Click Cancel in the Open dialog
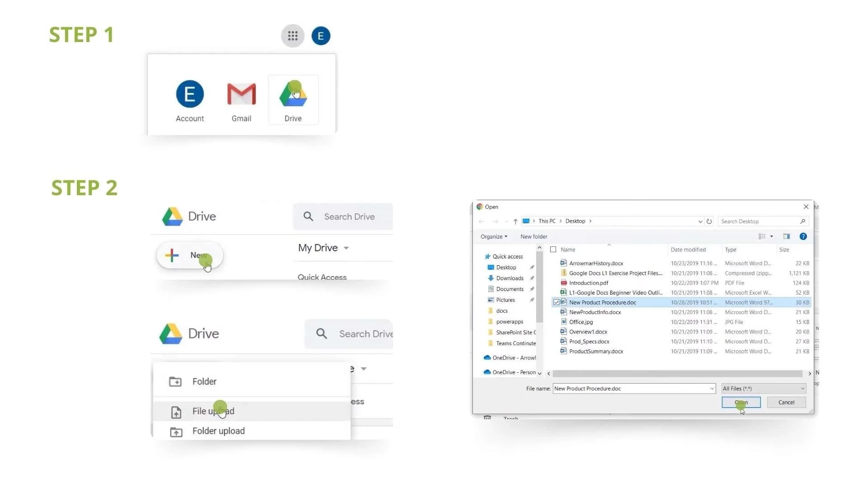The image size is (868, 488). (786, 402)
